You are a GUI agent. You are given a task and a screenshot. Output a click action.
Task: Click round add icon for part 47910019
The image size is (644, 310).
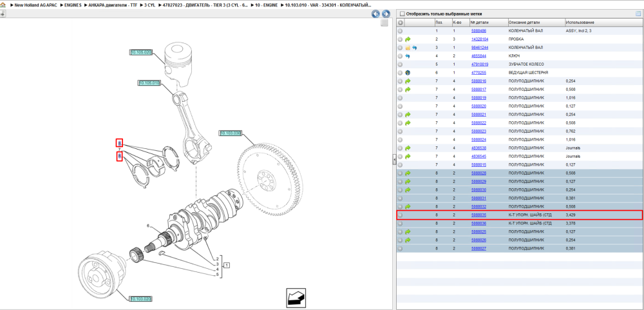(x=400, y=64)
